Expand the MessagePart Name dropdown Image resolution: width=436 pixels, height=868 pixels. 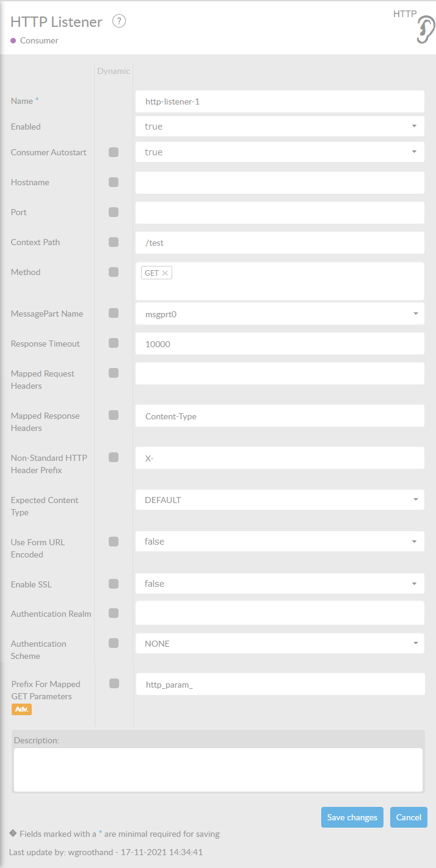click(x=280, y=314)
